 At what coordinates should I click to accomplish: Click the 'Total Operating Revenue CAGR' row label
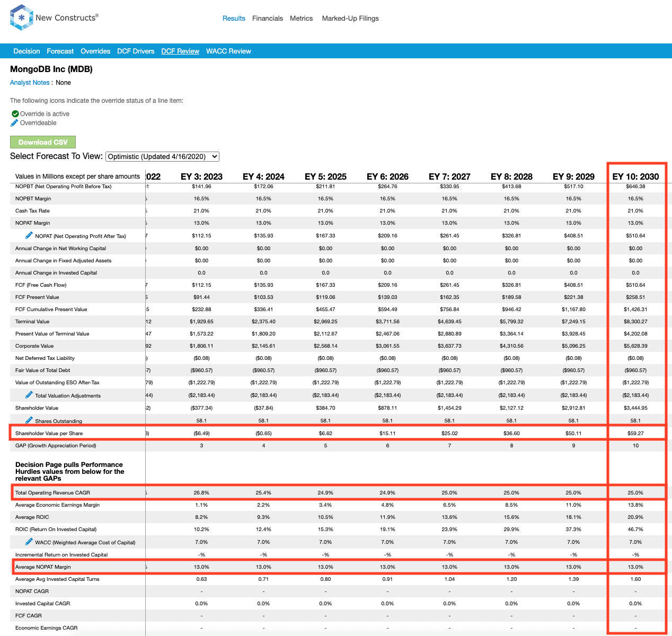pos(53,493)
